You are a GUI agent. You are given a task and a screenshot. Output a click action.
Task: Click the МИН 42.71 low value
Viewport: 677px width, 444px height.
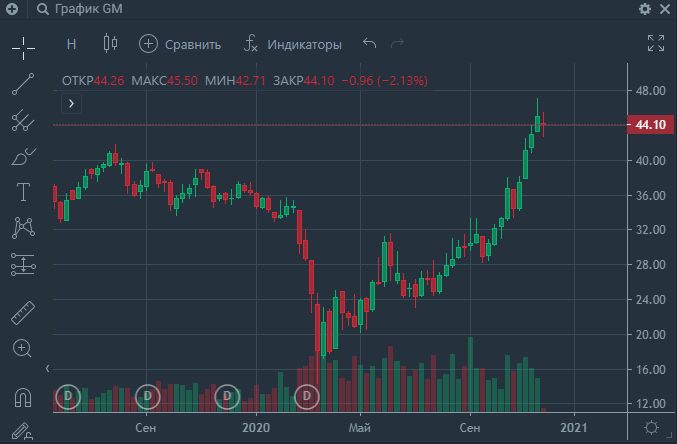235,81
